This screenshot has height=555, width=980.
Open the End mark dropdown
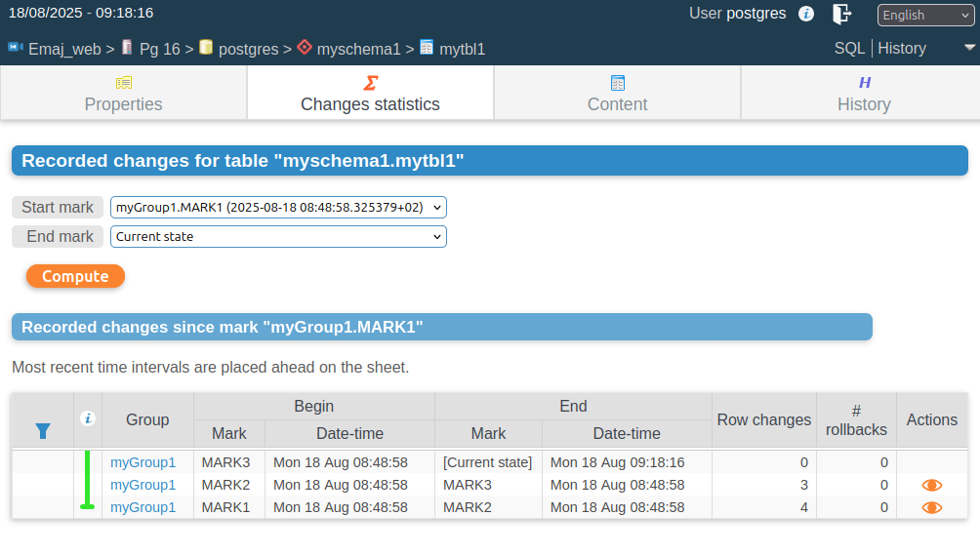point(278,237)
